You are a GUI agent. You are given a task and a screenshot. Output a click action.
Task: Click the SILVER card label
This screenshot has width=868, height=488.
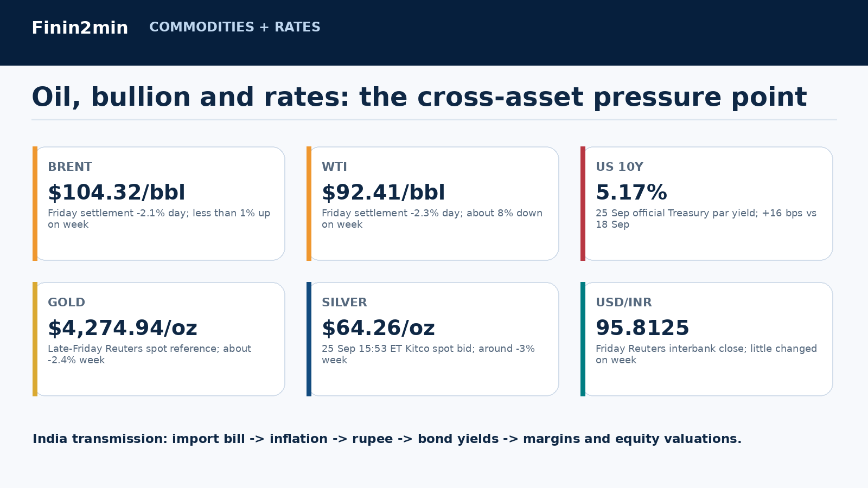click(x=344, y=303)
